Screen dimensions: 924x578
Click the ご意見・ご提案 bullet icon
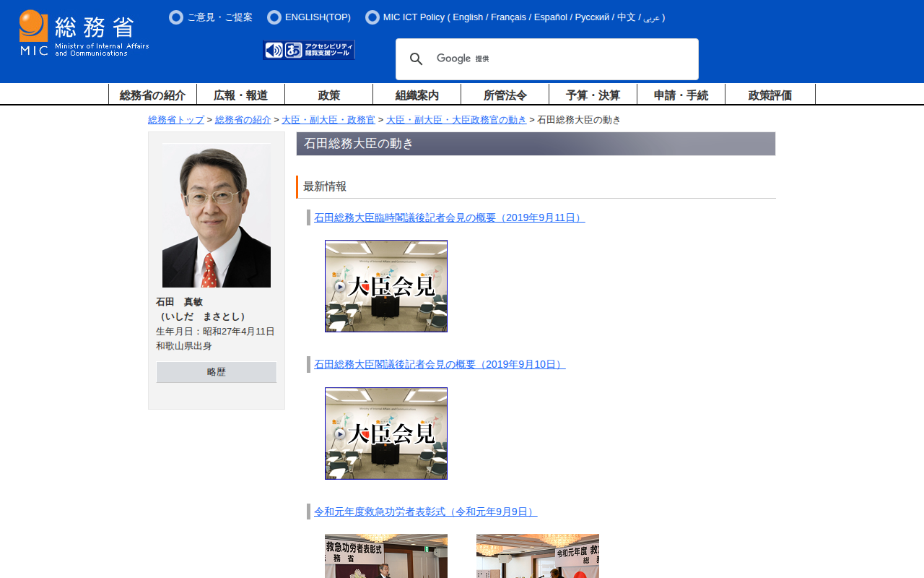click(176, 17)
